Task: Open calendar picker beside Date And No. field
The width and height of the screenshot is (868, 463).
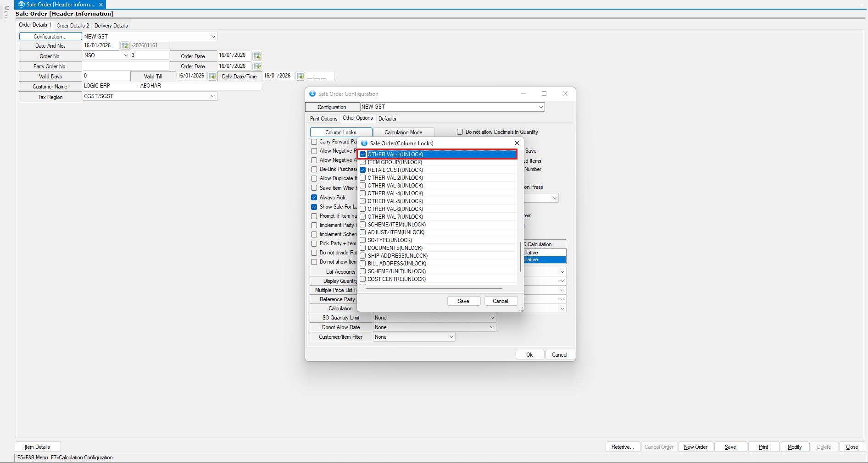Action: click(125, 46)
